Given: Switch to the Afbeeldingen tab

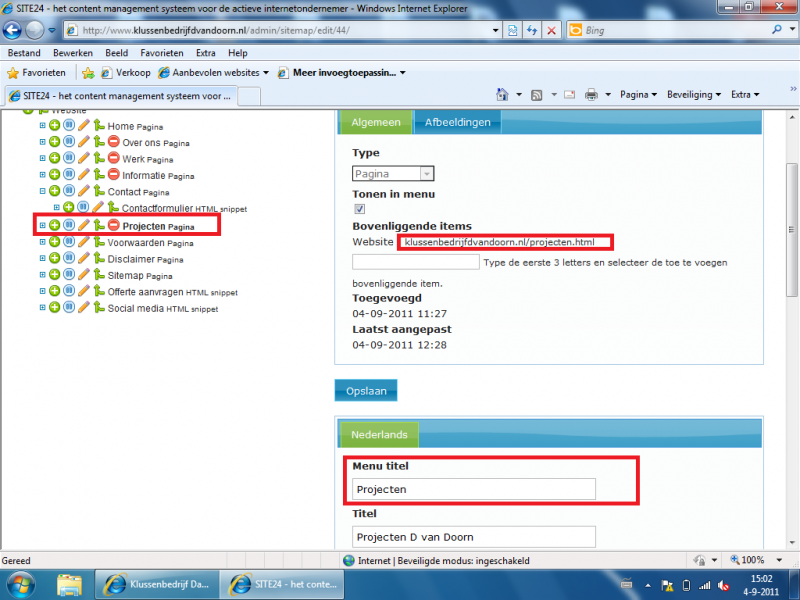Looking at the screenshot, I should 457,122.
